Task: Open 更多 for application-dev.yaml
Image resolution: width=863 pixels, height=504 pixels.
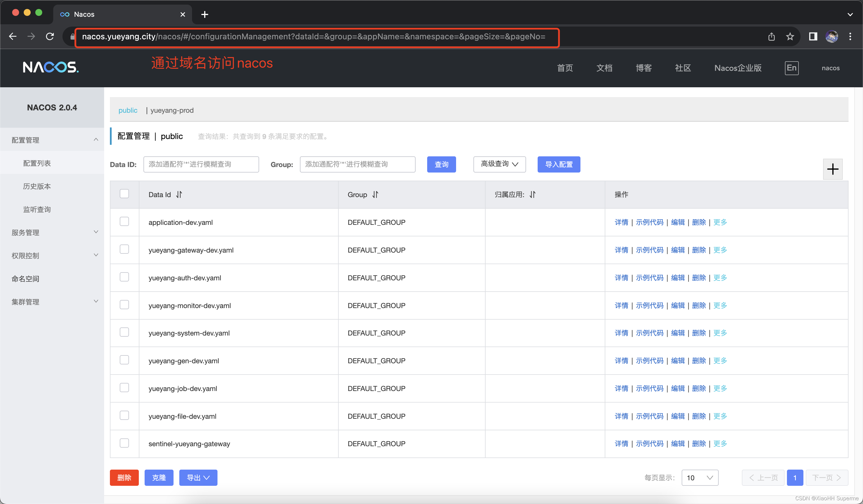Action: pos(720,223)
